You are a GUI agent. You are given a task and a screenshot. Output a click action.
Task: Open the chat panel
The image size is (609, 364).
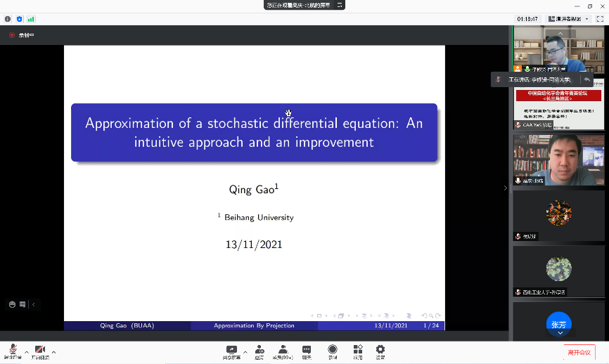(x=307, y=350)
